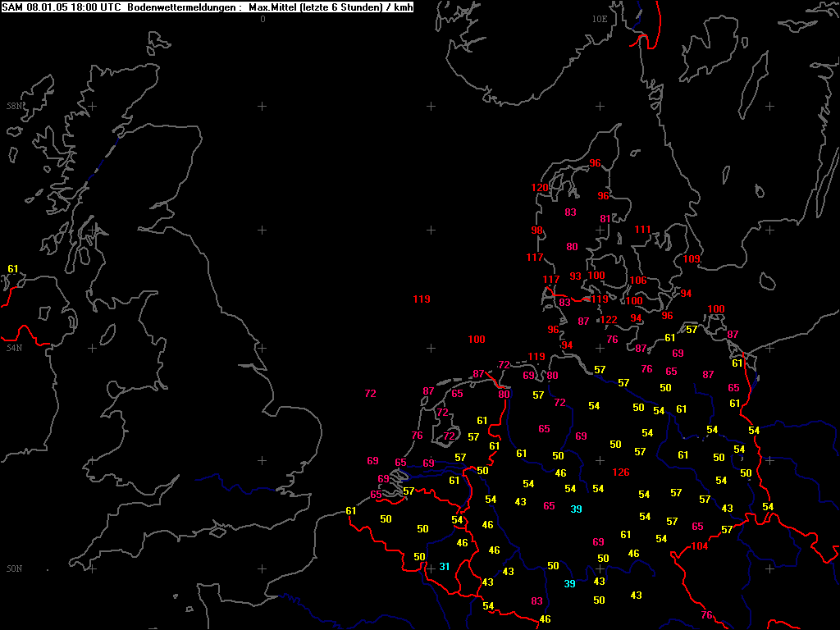This screenshot has height=630, width=840.
Task: Select the red 106 station reading
Action: [x=637, y=280]
